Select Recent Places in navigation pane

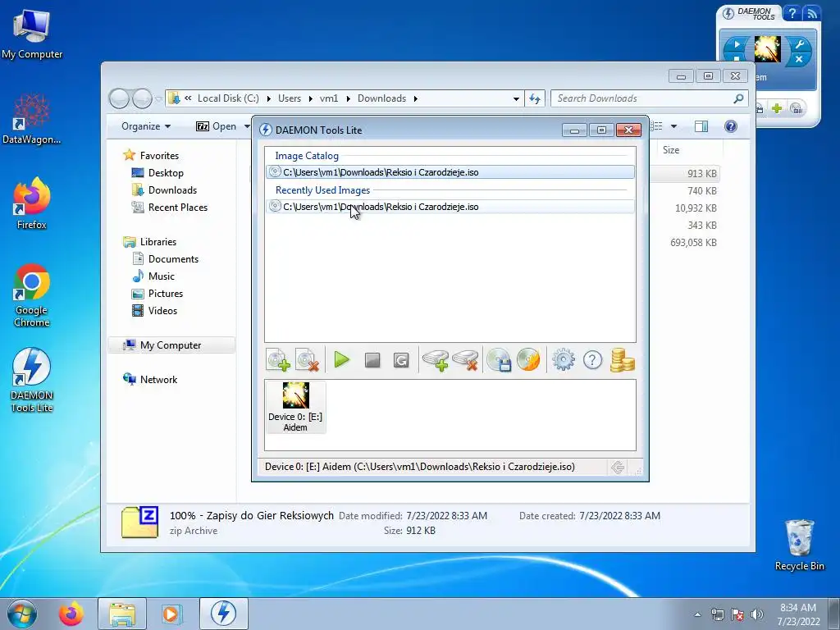pos(177,208)
